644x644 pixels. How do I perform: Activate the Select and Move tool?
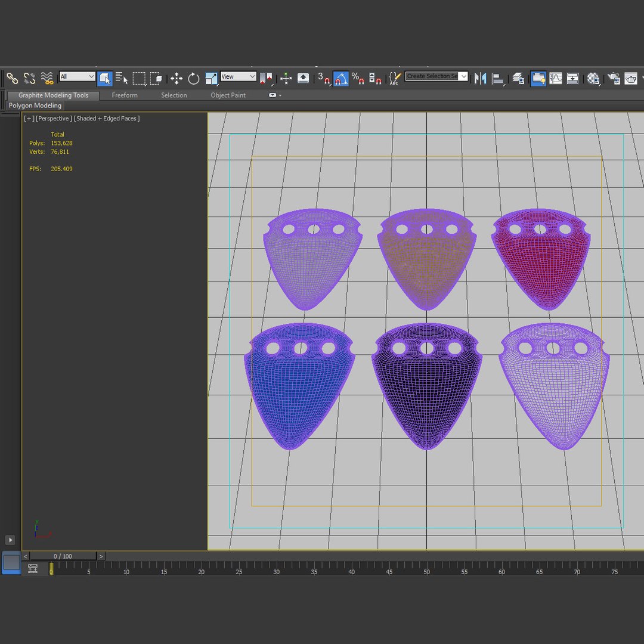(x=177, y=78)
